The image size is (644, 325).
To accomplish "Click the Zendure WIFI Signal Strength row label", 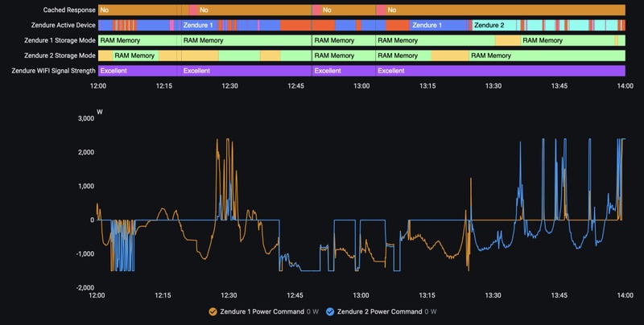I will click(53, 71).
